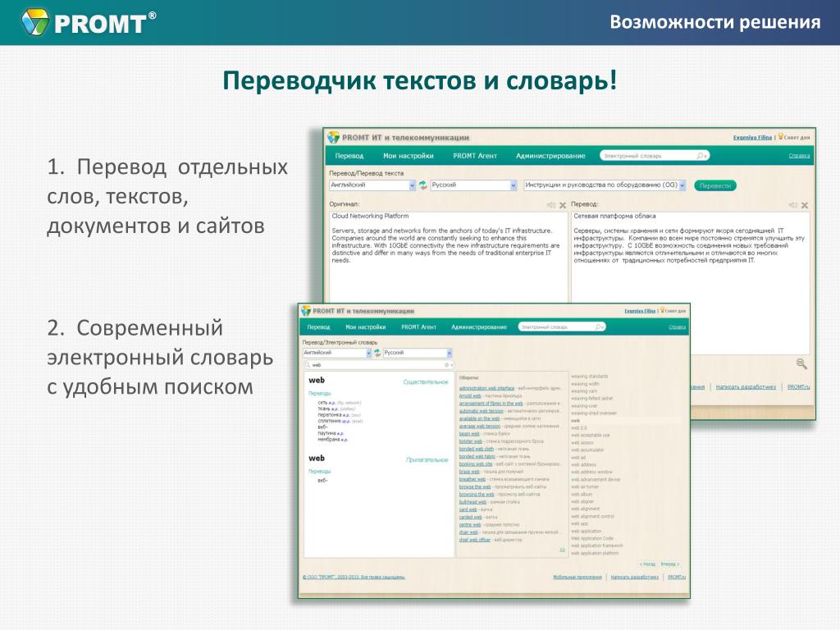This screenshot has width=840, height=630.
Task: Click 'Evgeniya Filina' link in dictionary window
Action: pyautogui.click(x=640, y=311)
